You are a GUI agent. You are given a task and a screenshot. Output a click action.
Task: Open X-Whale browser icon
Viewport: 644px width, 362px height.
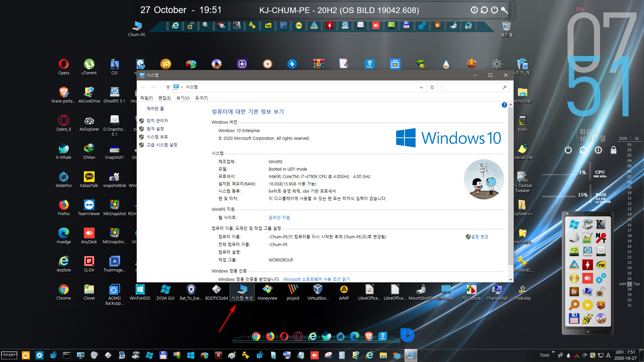[x=64, y=151]
